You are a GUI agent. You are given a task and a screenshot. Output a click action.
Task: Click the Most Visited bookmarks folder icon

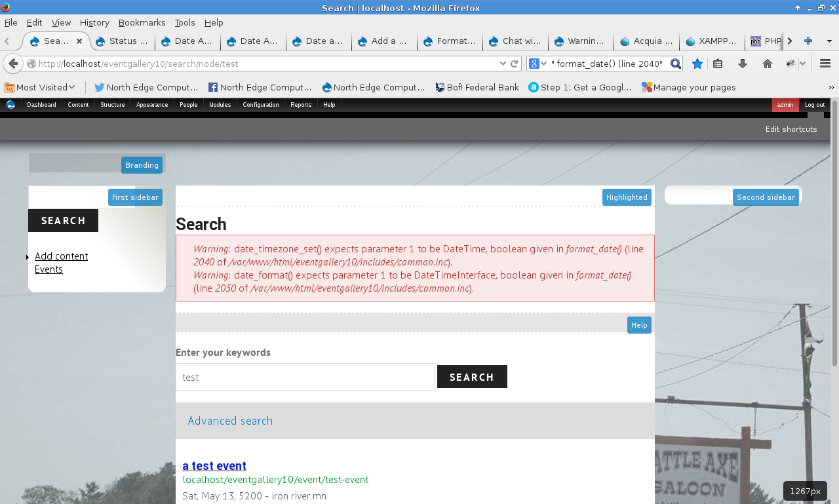[9, 87]
